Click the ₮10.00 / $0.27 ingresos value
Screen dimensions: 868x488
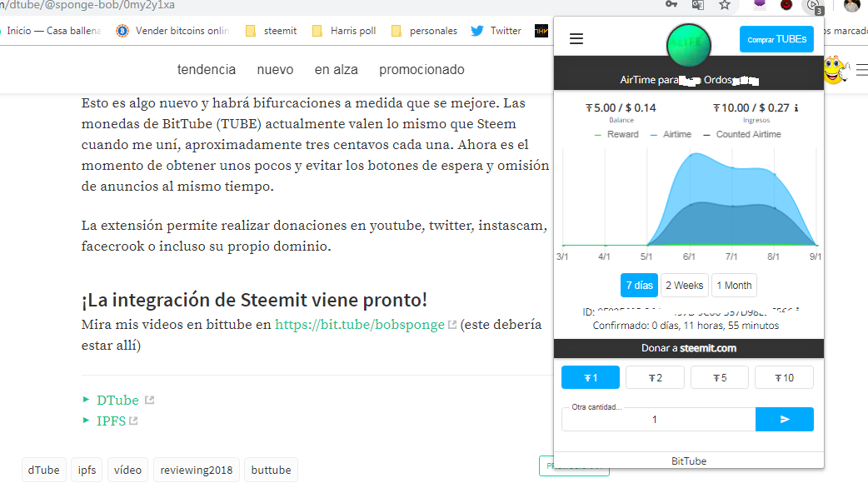click(751, 108)
